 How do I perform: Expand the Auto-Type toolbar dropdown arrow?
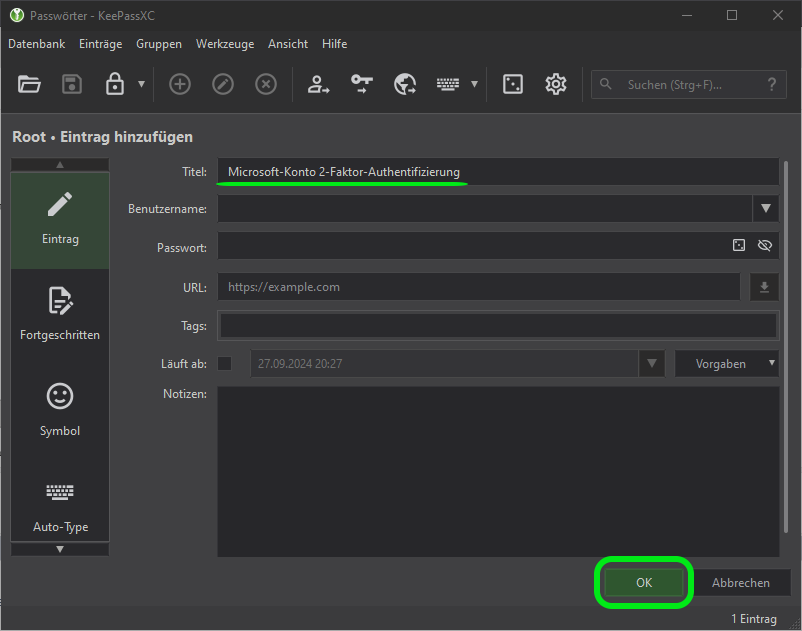point(474,85)
